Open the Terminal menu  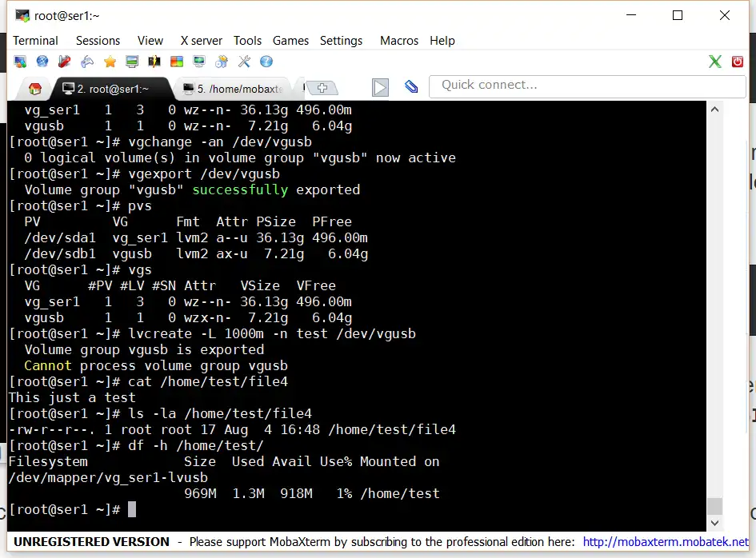pos(35,41)
